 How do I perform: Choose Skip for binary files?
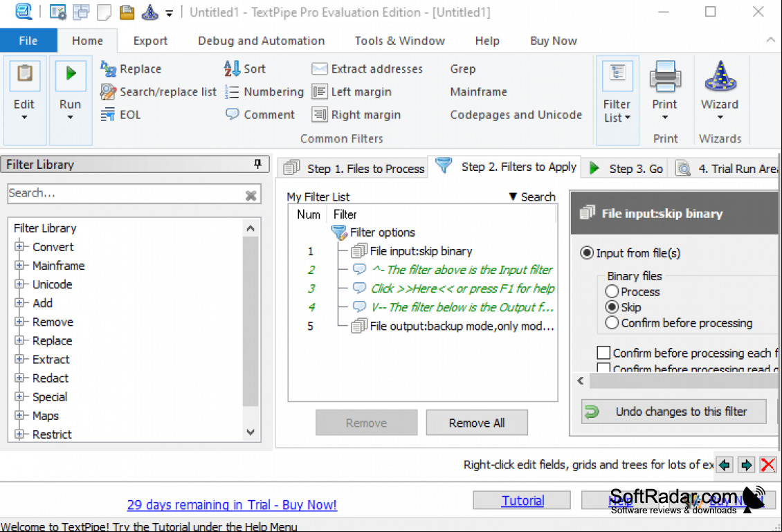(612, 307)
